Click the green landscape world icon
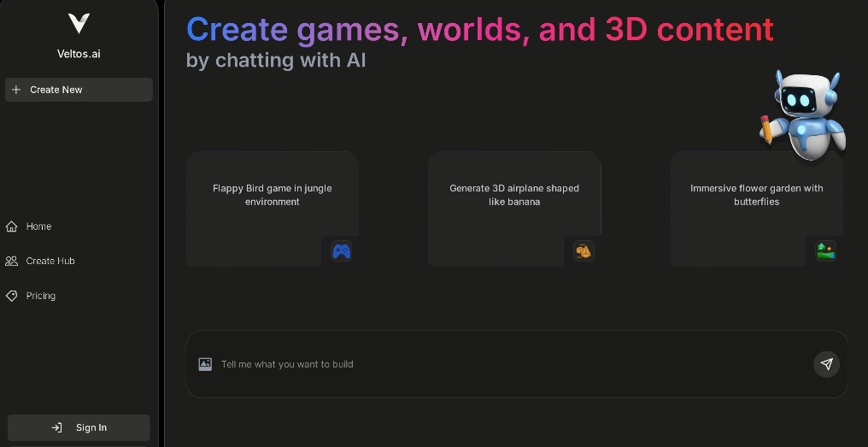Image resolution: width=868 pixels, height=447 pixels. [825, 251]
